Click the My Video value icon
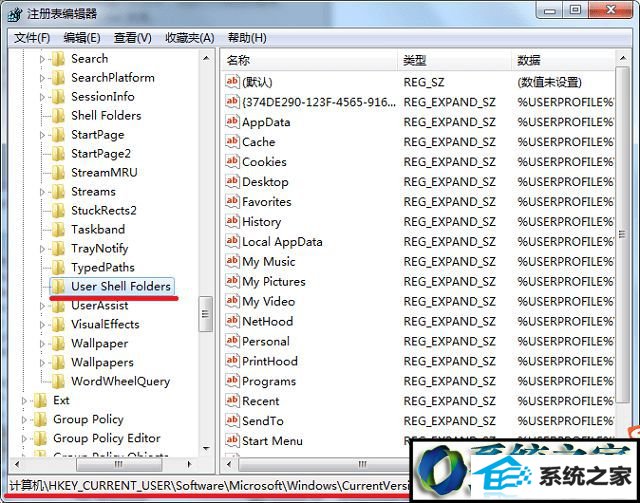 coord(232,301)
